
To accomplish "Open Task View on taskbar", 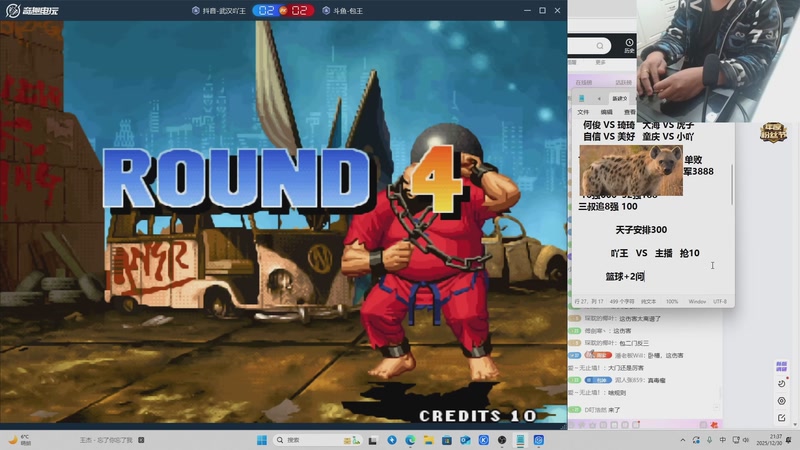I will pos(373,440).
